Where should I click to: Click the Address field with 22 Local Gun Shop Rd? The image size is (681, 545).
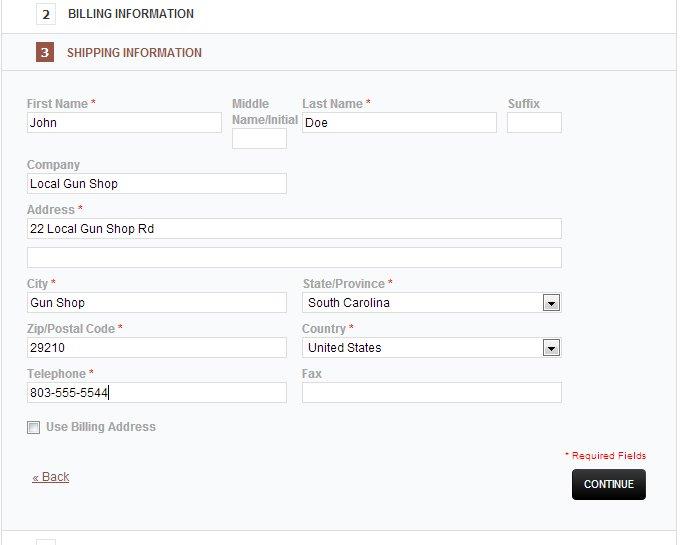tap(294, 228)
